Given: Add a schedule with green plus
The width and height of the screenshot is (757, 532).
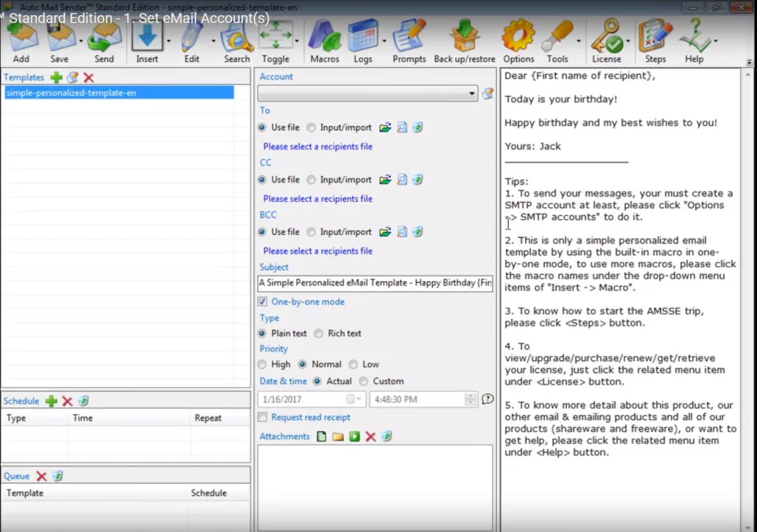Looking at the screenshot, I should click(x=51, y=400).
